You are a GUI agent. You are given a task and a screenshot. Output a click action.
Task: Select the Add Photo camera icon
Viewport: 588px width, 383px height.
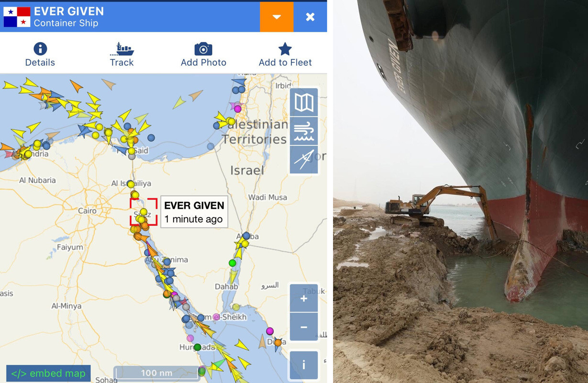[x=203, y=49]
